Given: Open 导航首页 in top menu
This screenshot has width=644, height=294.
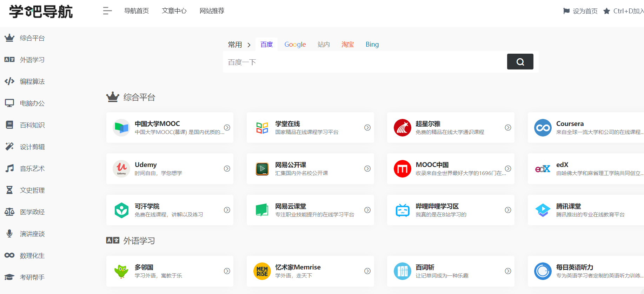Looking at the screenshot, I should point(137,11).
